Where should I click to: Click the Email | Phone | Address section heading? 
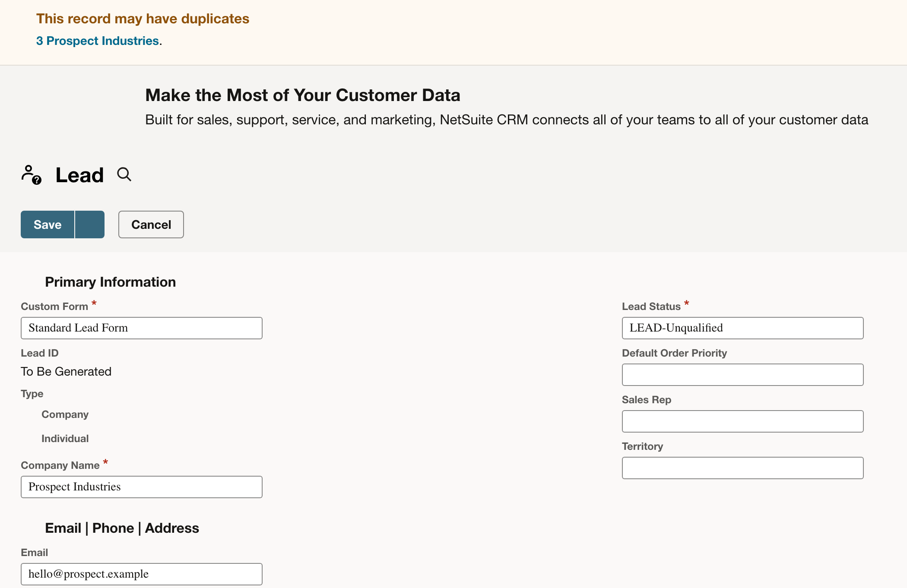click(122, 528)
